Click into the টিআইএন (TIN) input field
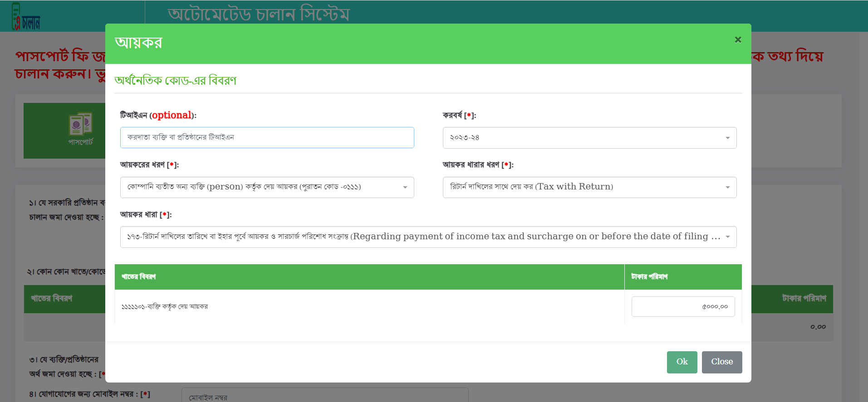This screenshot has height=402, width=868. 267,137
